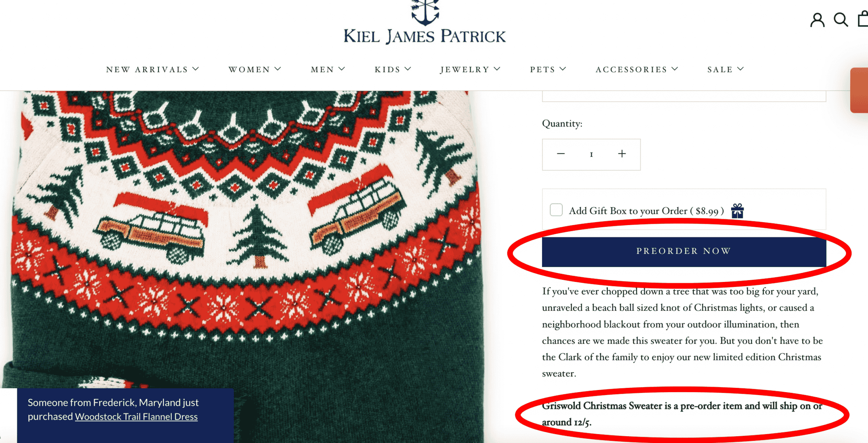Open the account profile icon
Viewport: 868px width, 443px height.
(817, 20)
